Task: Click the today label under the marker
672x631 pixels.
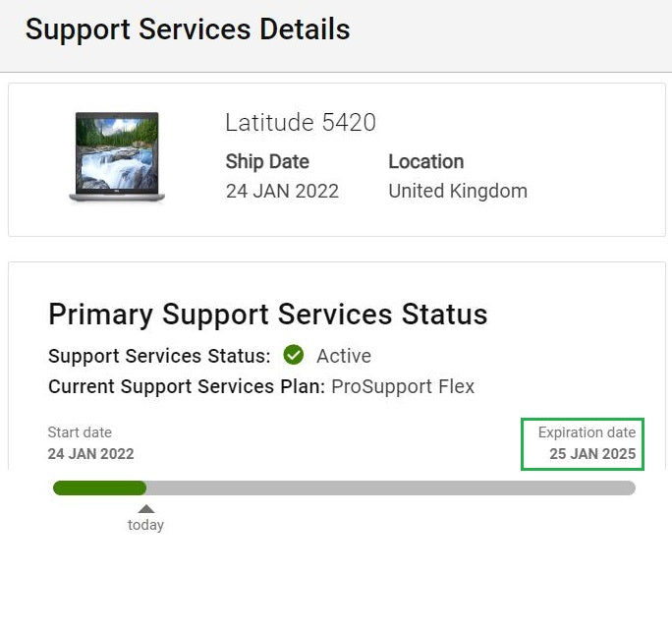Action: 145,525
